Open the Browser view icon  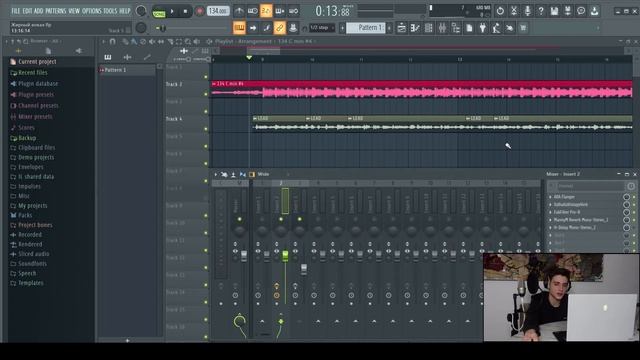coord(456,28)
